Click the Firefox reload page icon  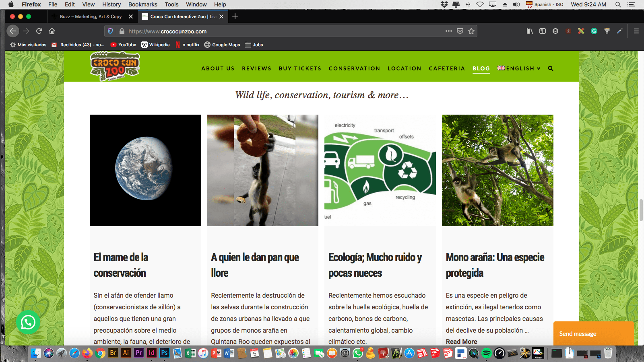click(x=39, y=31)
